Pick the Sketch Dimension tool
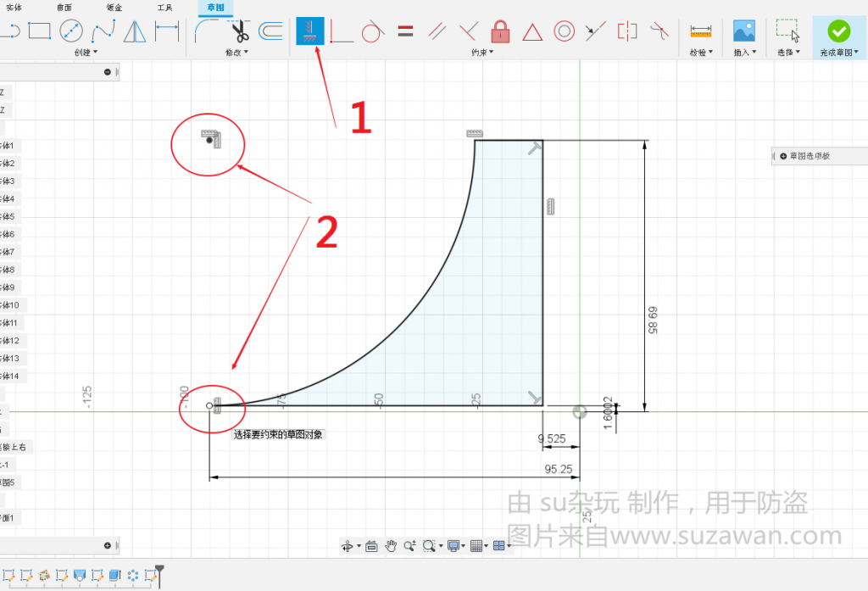Image resolution: width=868 pixels, height=591 pixels. click(x=167, y=31)
